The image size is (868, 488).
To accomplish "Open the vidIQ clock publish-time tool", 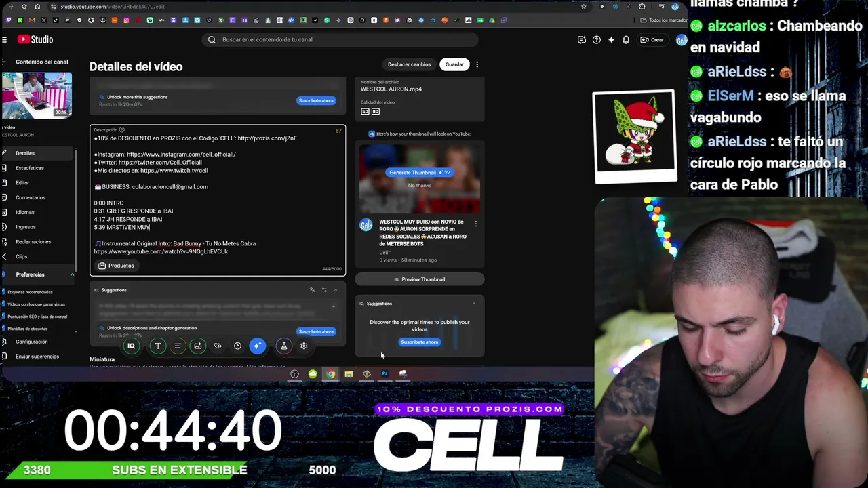I will 237,346.
